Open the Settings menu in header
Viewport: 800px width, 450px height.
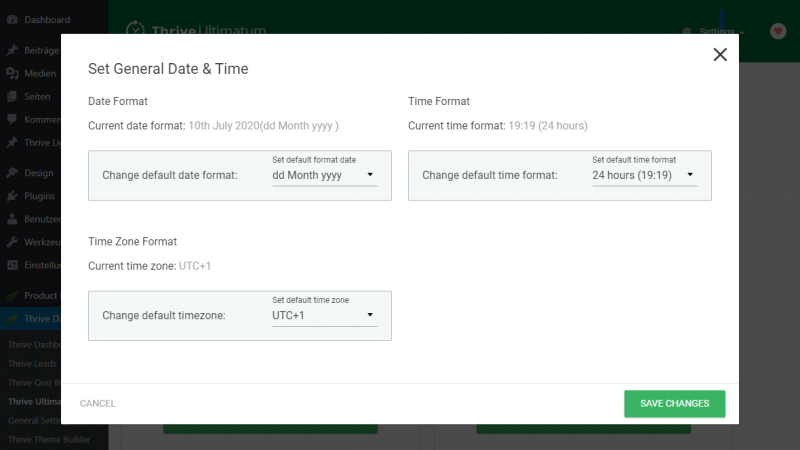[712, 31]
